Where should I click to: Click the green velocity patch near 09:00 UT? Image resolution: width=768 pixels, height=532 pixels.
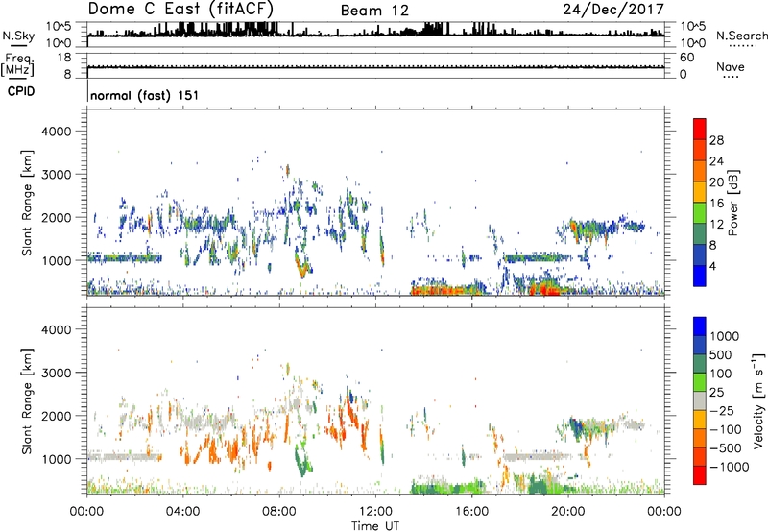(x=303, y=463)
